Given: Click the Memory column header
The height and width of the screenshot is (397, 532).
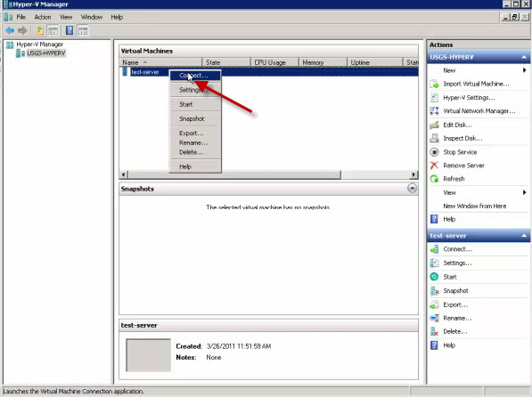Looking at the screenshot, I should (x=323, y=62).
